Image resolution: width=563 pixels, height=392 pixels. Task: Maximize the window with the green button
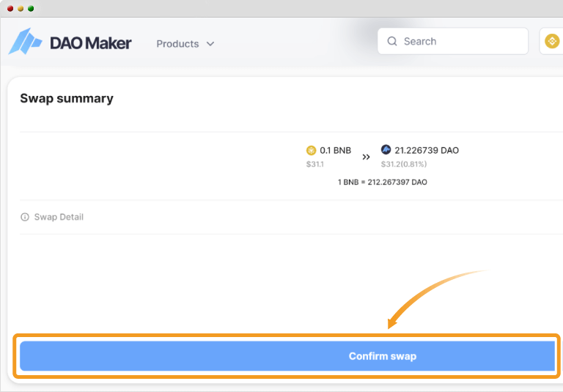point(31,9)
